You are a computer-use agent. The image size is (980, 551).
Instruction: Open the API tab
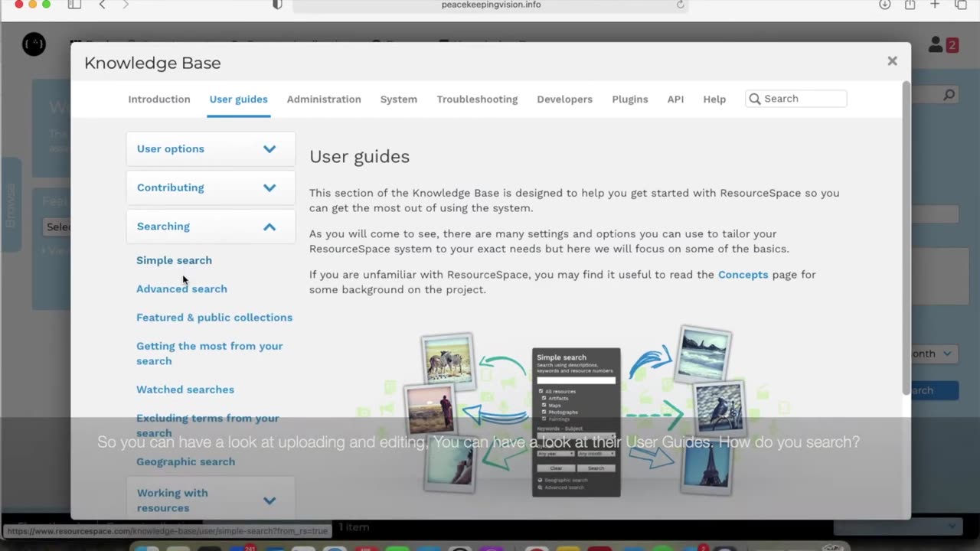675,99
